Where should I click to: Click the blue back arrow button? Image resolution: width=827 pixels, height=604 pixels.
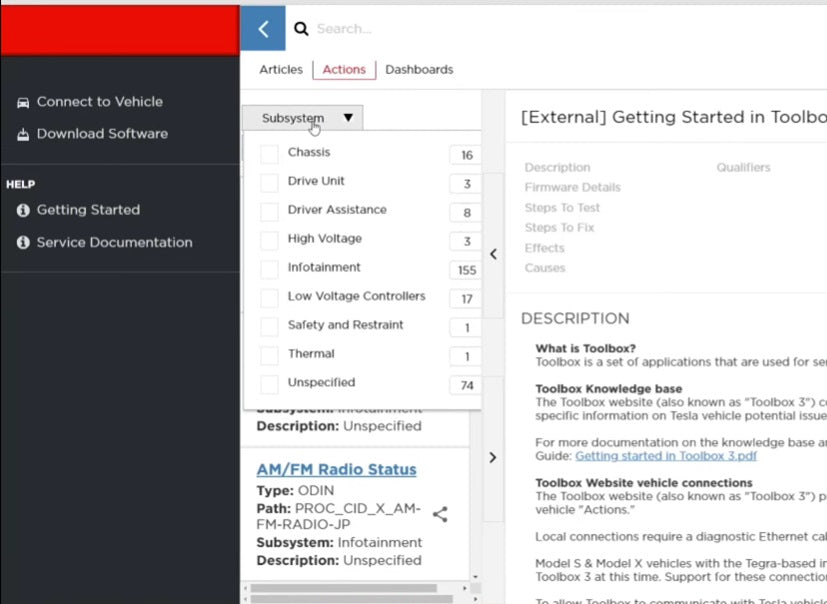(x=263, y=28)
